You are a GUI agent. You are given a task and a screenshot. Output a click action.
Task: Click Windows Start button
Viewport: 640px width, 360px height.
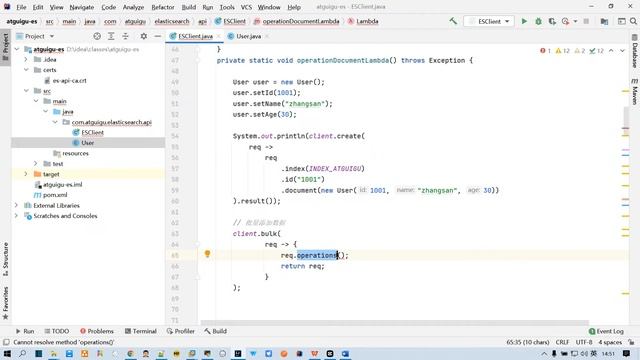pos(7,353)
